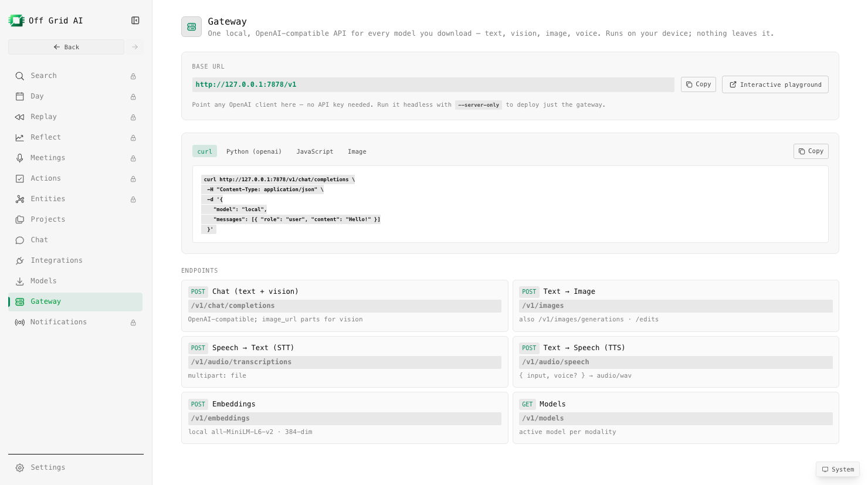Viewport: 868px width, 485px height.
Task: Open Reflect in the sidebar
Action: pos(75,137)
